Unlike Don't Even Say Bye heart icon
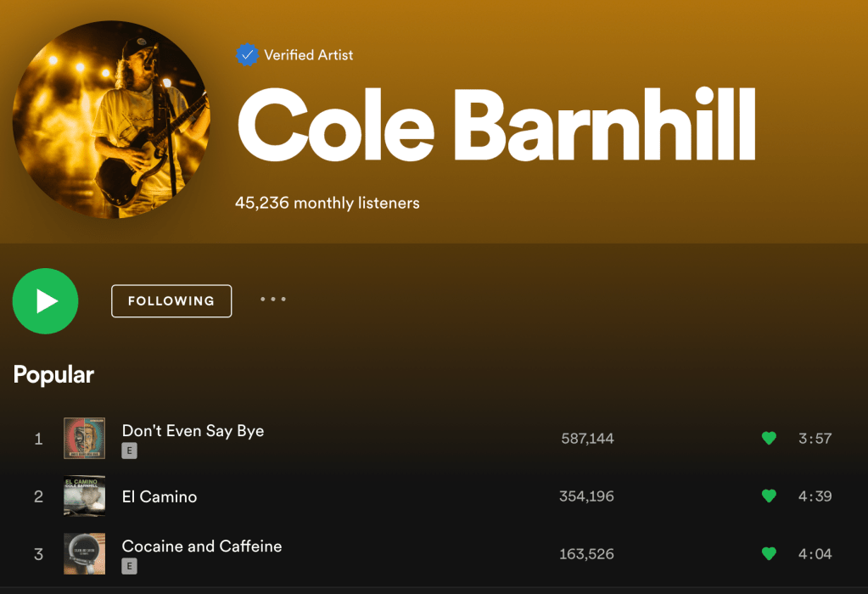 pos(769,439)
